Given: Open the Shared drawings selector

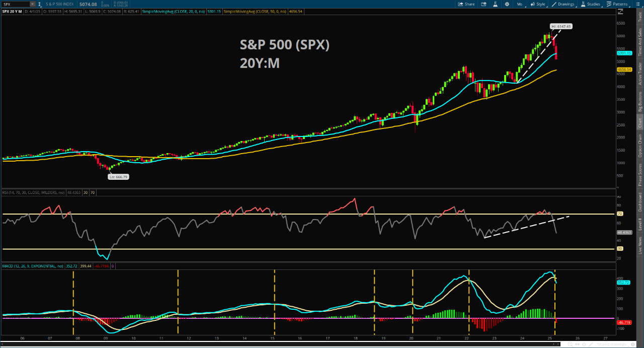Looking at the screenshot, I should (612, 344).
